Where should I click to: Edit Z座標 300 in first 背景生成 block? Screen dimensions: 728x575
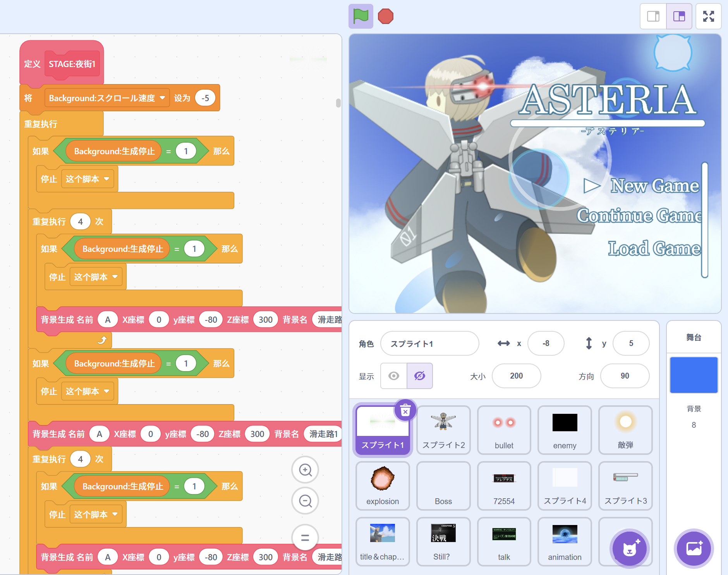(266, 320)
